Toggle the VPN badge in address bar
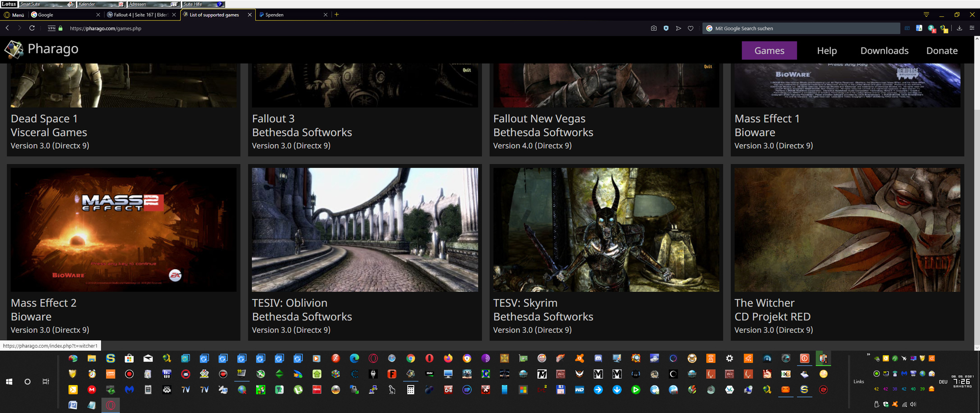 point(52,29)
